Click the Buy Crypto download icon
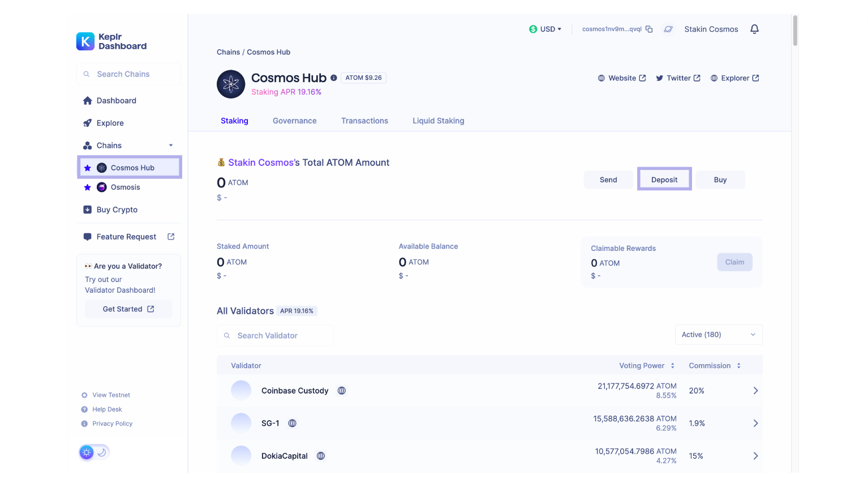Image resolution: width=868 pixels, height=487 pixels. coord(87,210)
